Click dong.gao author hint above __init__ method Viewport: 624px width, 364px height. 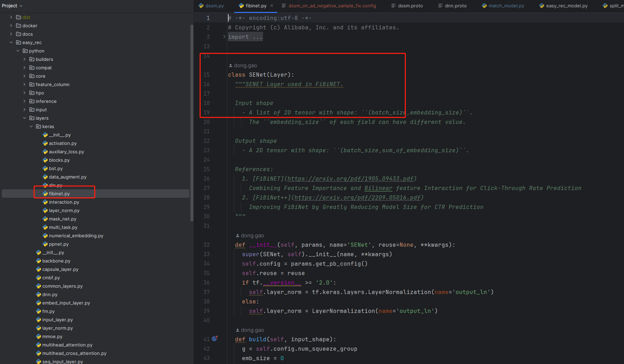250,236
